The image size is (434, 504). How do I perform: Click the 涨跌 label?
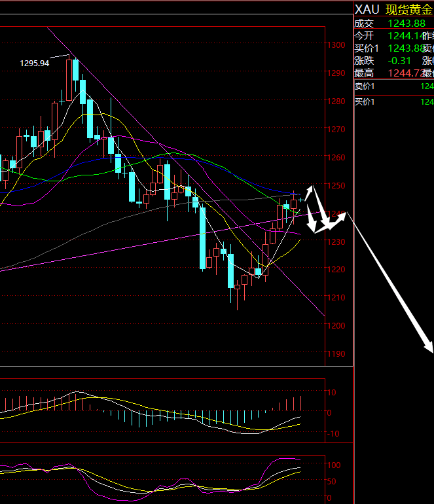tap(364, 61)
